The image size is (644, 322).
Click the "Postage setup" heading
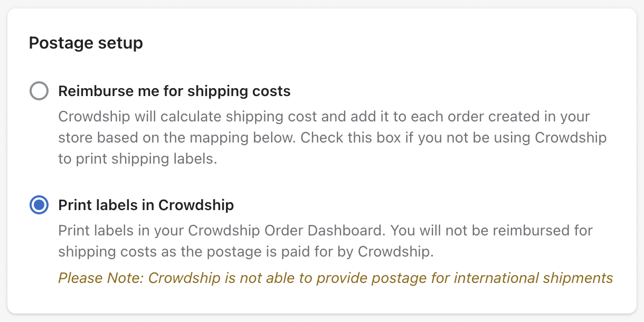coord(86,43)
